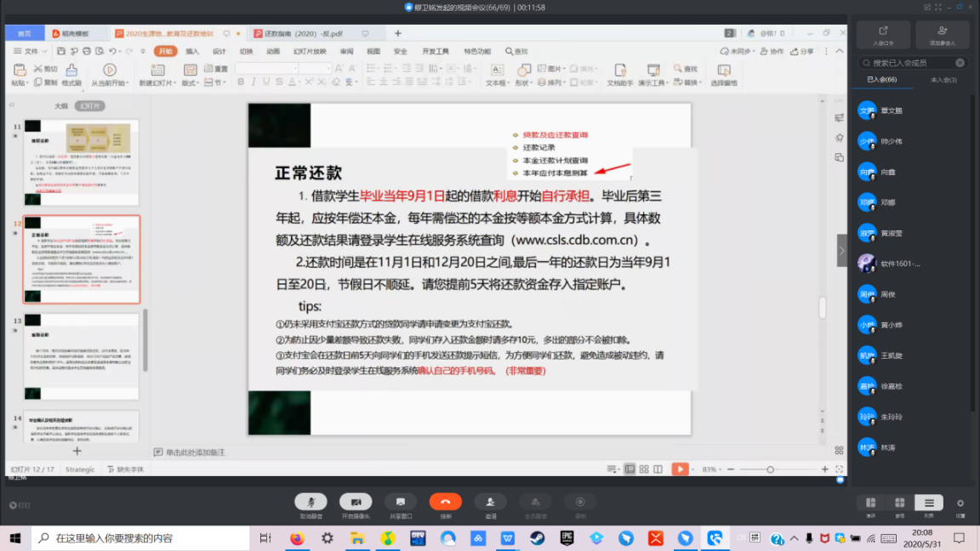
Task: Switch participant panel to list view
Action: 929,503
